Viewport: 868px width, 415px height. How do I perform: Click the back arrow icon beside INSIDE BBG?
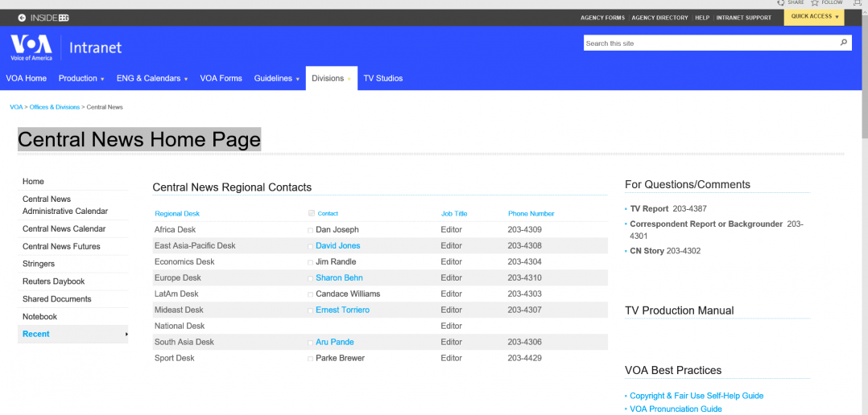[x=22, y=18]
